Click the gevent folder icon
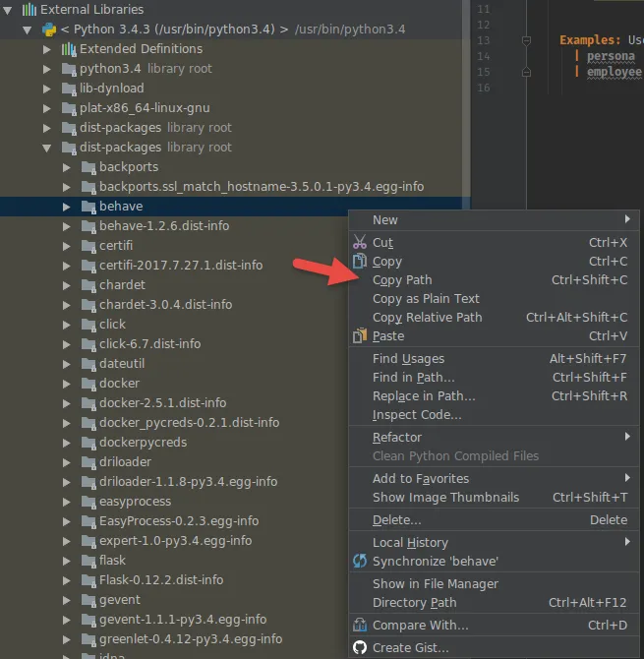 point(88,600)
